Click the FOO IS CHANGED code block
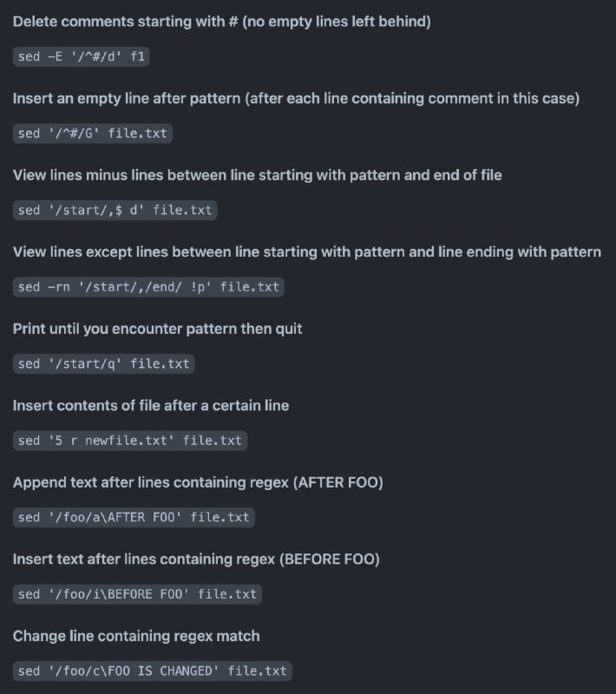 pyautogui.click(x=153, y=671)
